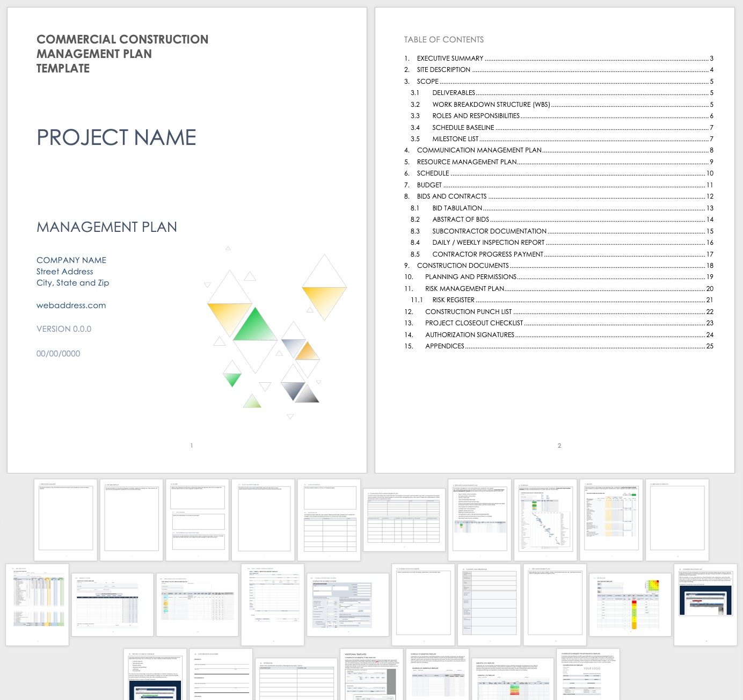The height and width of the screenshot is (700, 743).
Task: Open the Schedule of Submittals Template thumbnail
Action: click(438, 674)
